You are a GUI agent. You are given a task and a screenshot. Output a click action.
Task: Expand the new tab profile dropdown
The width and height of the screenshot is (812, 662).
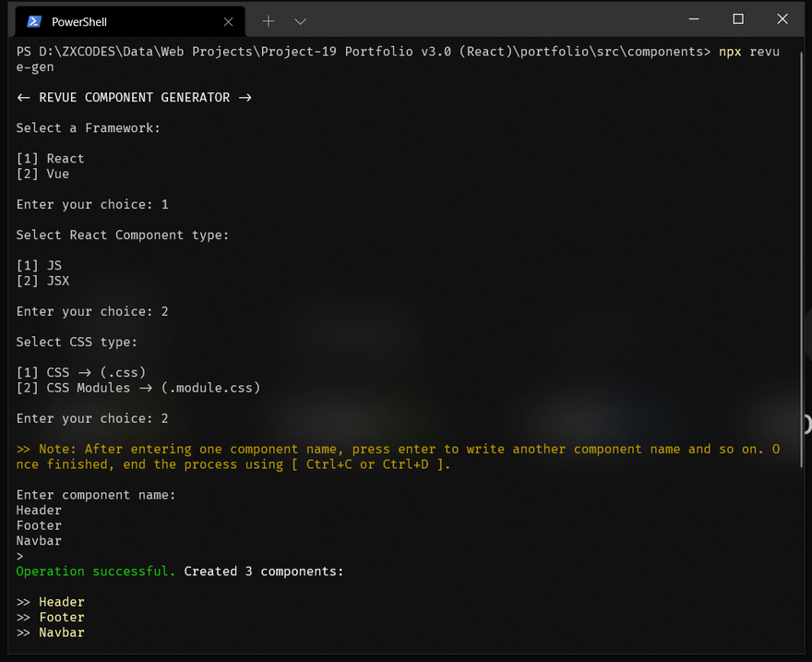(x=301, y=21)
